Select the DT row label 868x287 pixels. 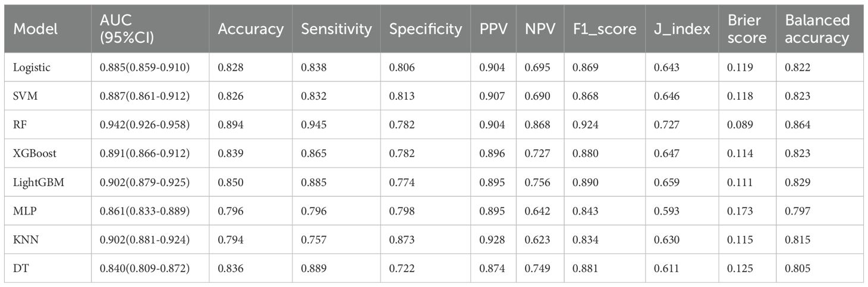click(x=20, y=267)
